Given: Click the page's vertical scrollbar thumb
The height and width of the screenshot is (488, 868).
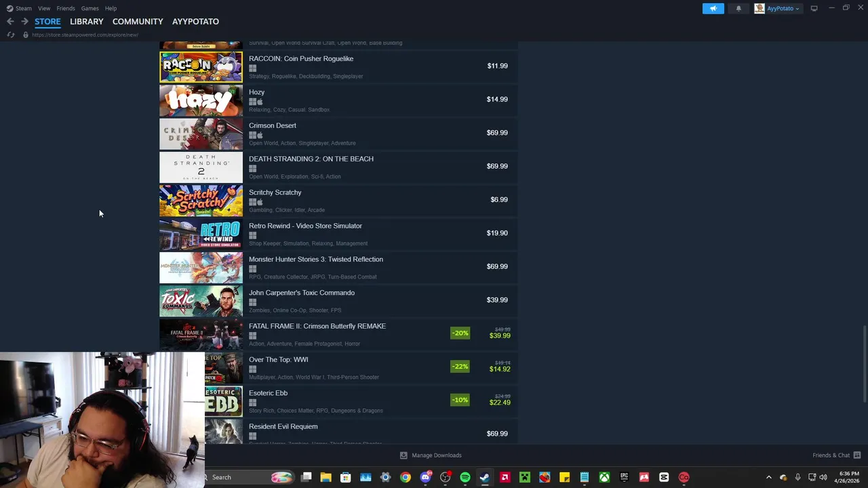Looking at the screenshot, I should (865, 363).
